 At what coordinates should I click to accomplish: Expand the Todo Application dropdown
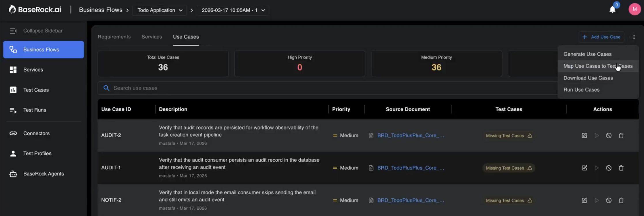click(x=160, y=10)
